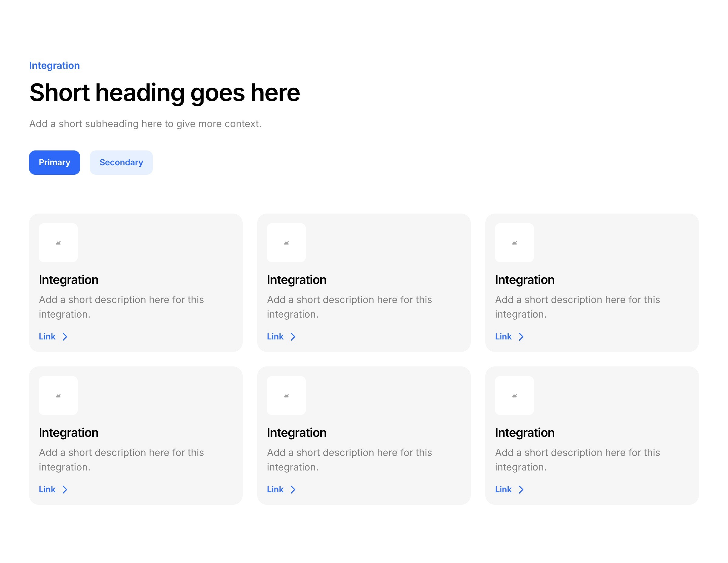This screenshot has width=728, height=563.
Task: Click chevron arrow beside Link in top-right card
Action: 521,337
